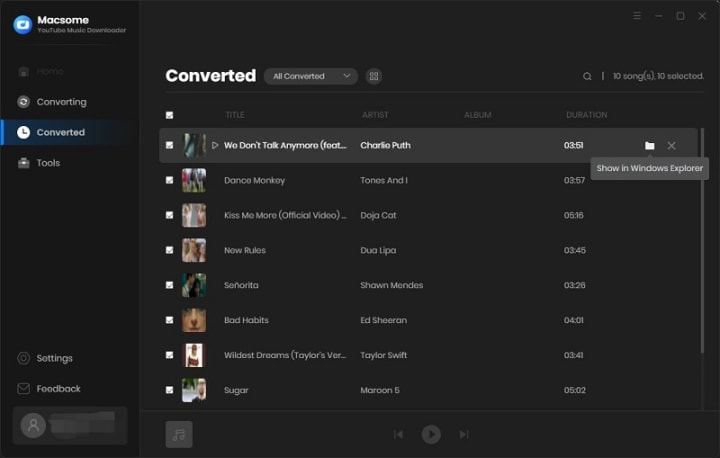This screenshot has width=720, height=458.
Task: Sort by the TITLE column header
Action: (235, 115)
